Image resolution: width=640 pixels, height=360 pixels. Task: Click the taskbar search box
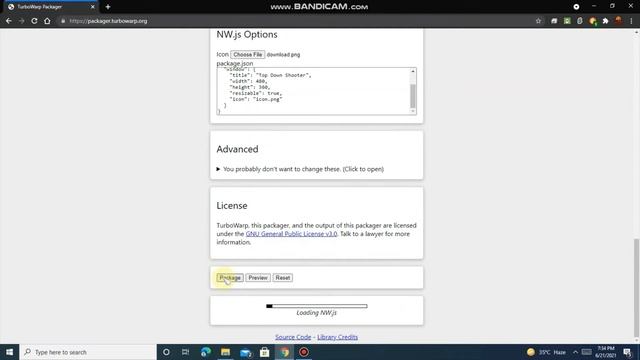(88, 352)
